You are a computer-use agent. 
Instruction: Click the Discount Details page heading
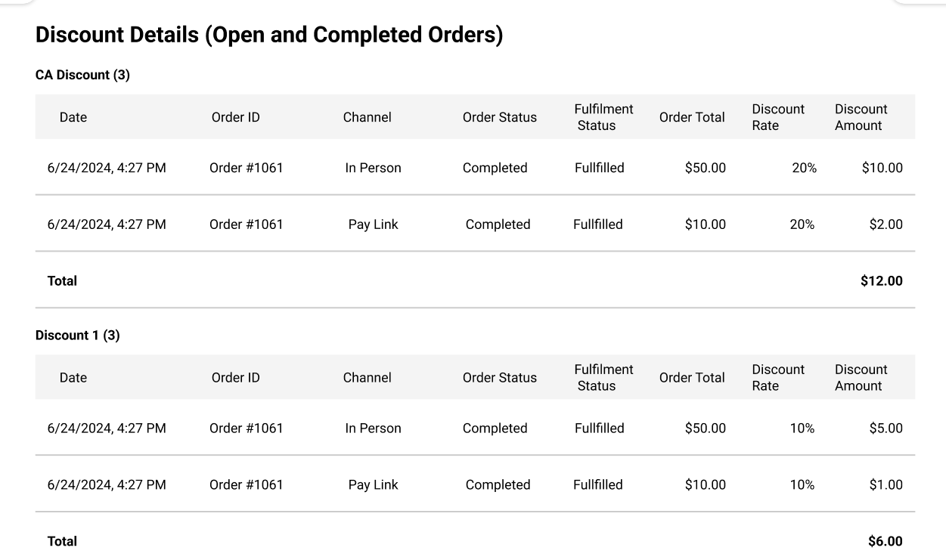[x=269, y=35]
